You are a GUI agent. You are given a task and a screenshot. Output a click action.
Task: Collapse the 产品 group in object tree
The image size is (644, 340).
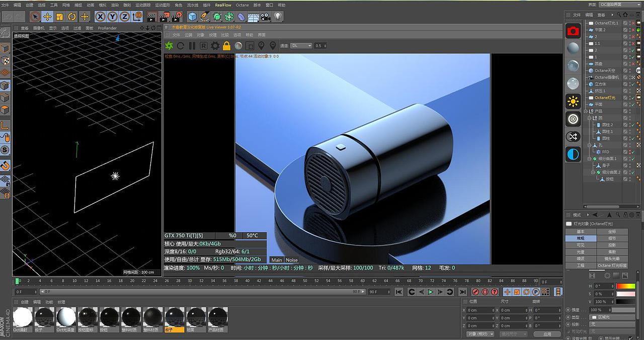pyautogui.click(x=587, y=111)
